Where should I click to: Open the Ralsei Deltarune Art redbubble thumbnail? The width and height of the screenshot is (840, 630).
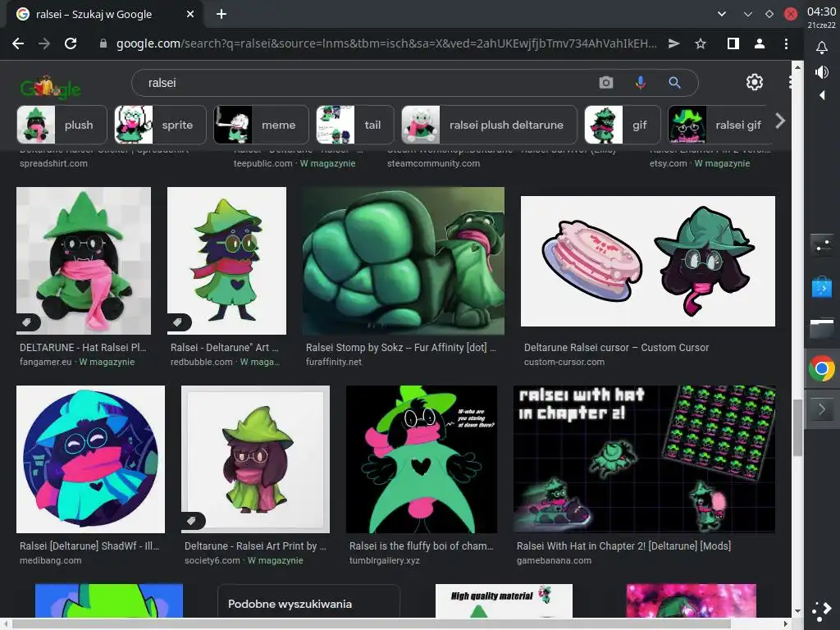point(226,260)
